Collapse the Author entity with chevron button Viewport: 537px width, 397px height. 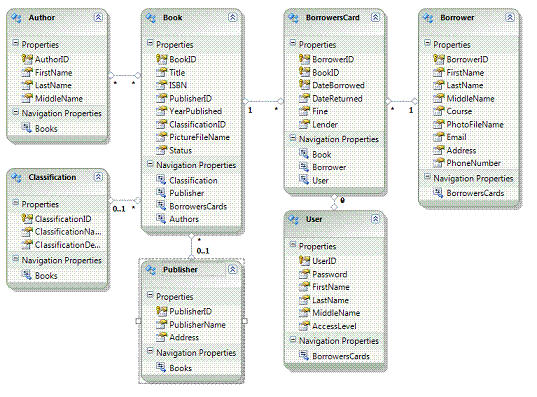98,17
